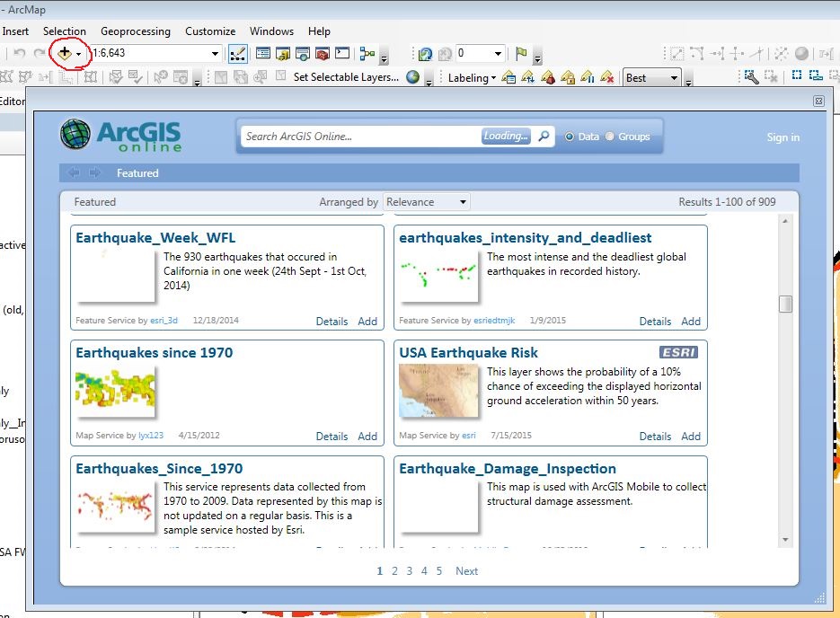Open the ArcToolbox red toolbox icon
This screenshot has width=840, height=618.
pyautogui.click(x=323, y=53)
